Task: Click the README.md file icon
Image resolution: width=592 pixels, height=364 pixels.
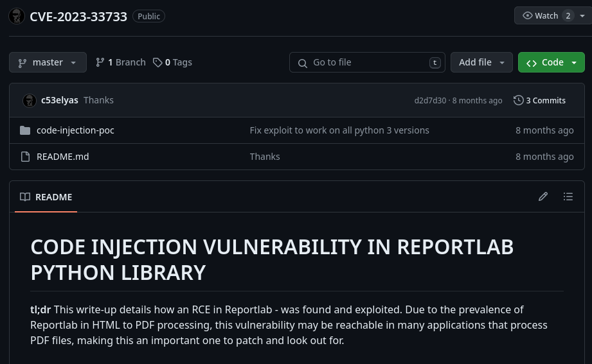Action: 25,157
